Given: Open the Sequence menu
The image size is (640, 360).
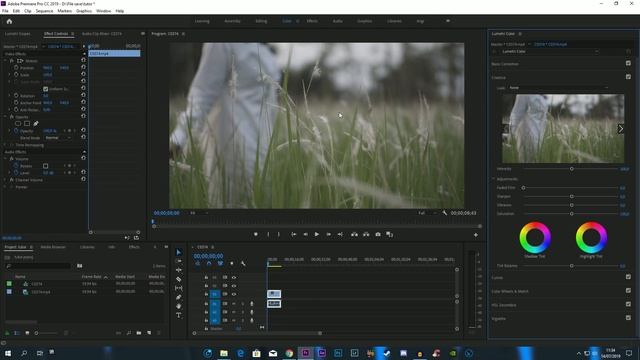Looking at the screenshot, I should point(44,11).
